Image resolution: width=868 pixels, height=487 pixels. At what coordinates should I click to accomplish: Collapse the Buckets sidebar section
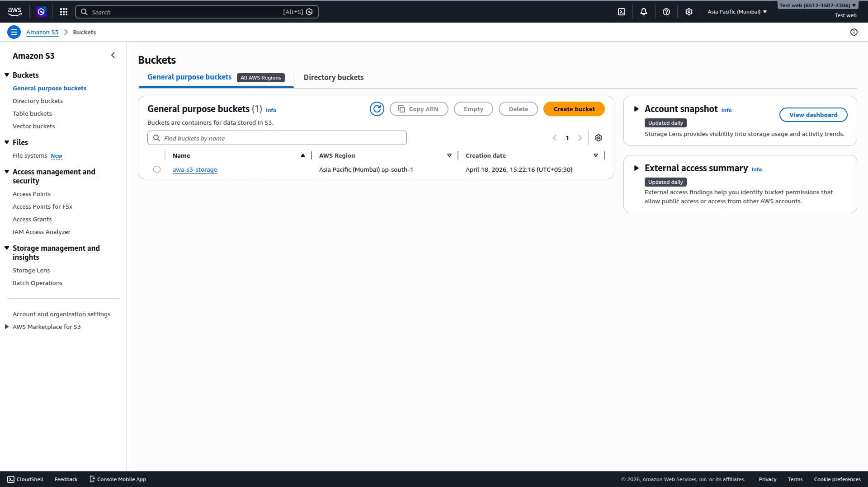[x=7, y=75]
